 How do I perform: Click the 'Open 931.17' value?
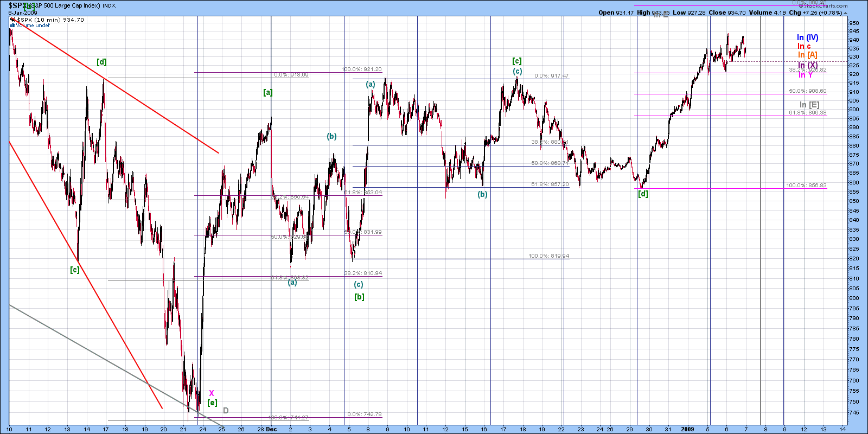pyautogui.click(x=616, y=12)
